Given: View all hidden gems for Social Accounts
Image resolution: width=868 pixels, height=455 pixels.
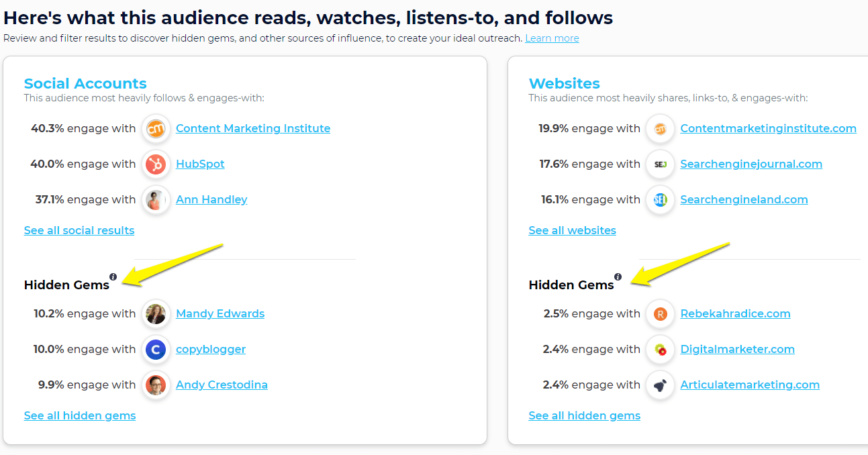Looking at the screenshot, I should (x=80, y=415).
